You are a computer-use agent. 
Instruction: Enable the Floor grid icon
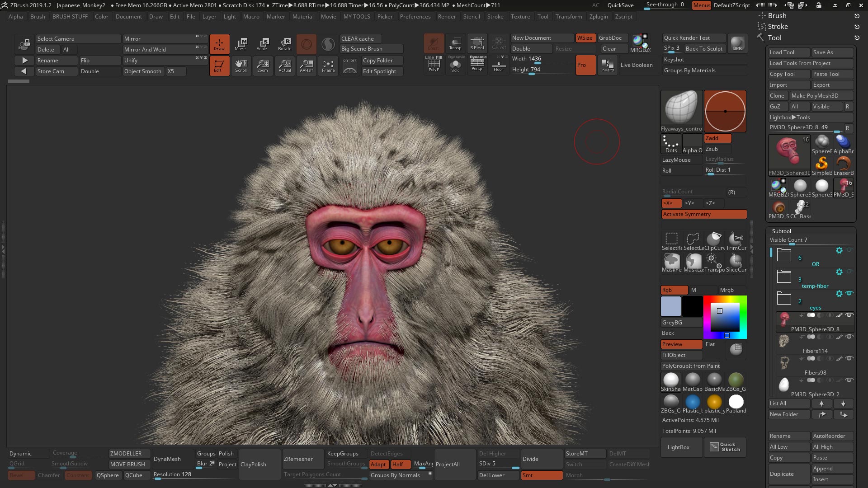(499, 66)
